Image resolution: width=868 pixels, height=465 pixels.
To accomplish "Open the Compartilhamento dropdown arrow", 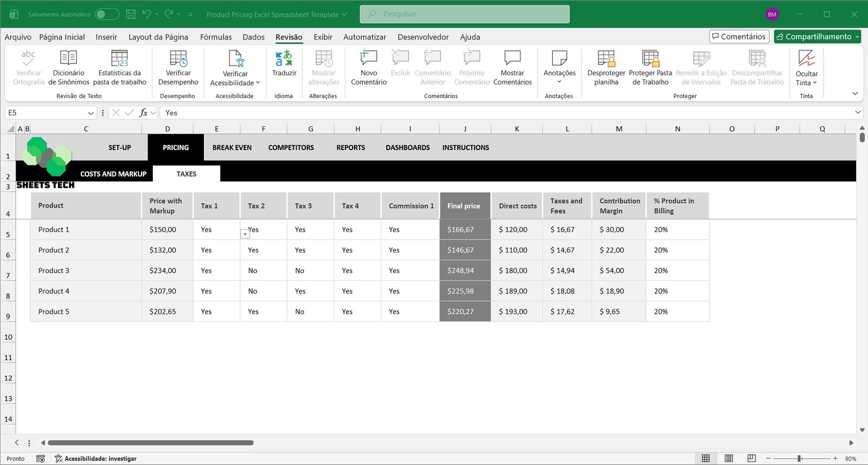I will pyautogui.click(x=857, y=36).
